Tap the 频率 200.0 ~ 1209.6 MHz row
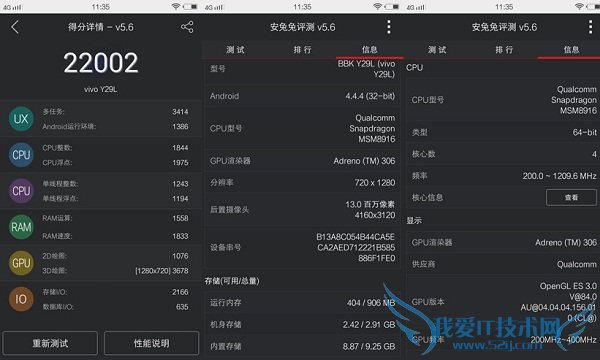Image resolution: width=600 pixels, height=360 pixels. point(503,176)
